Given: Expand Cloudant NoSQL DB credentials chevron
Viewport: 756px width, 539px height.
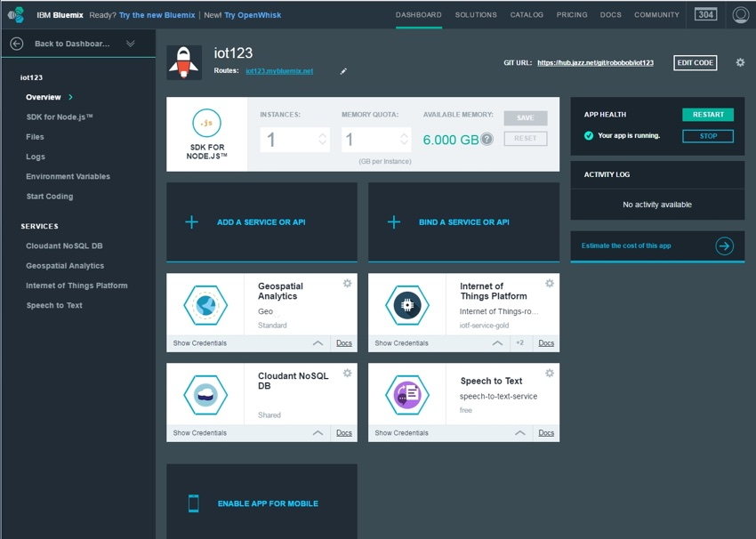Looking at the screenshot, I should [318, 433].
